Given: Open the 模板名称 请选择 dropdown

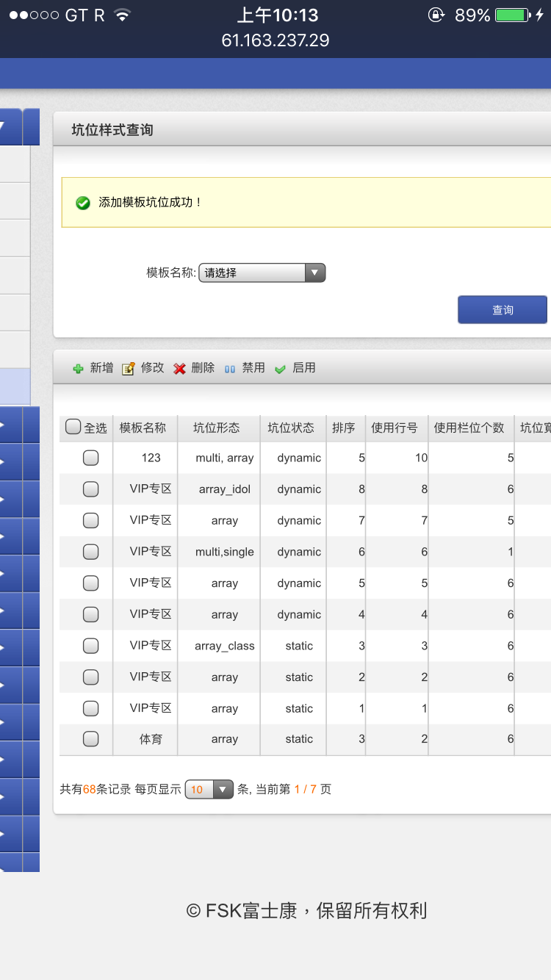Looking at the screenshot, I should 262,273.
